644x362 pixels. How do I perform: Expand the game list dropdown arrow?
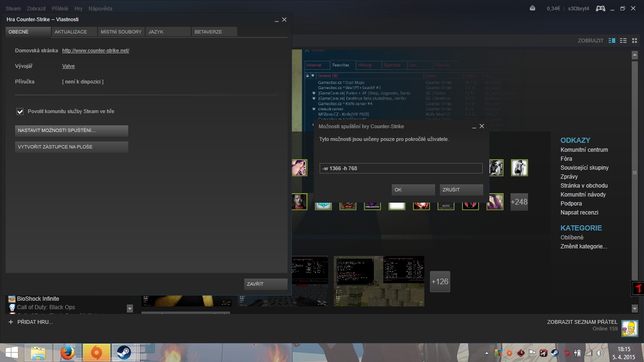click(x=130, y=308)
